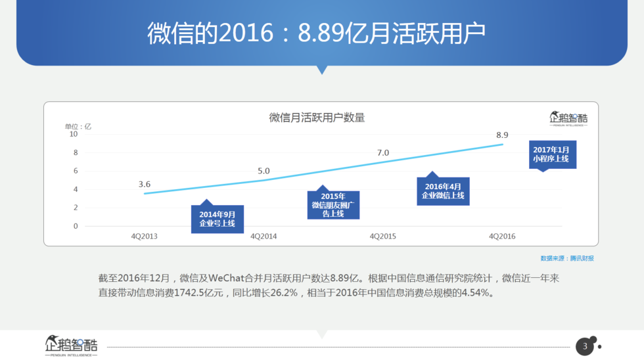Viewport: 644px width, 362px height.
Task: Click the 单位：亿 unit label
Action: [x=78, y=126]
